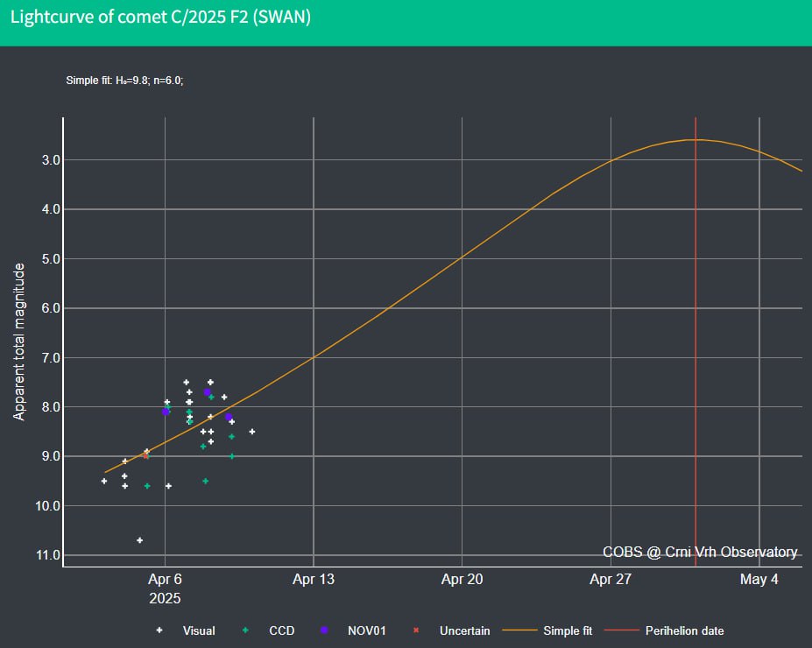The height and width of the screenshot is (648, 812).
Task: Hide the NOV01 series in legend
Action: click(x=367, y=630)
